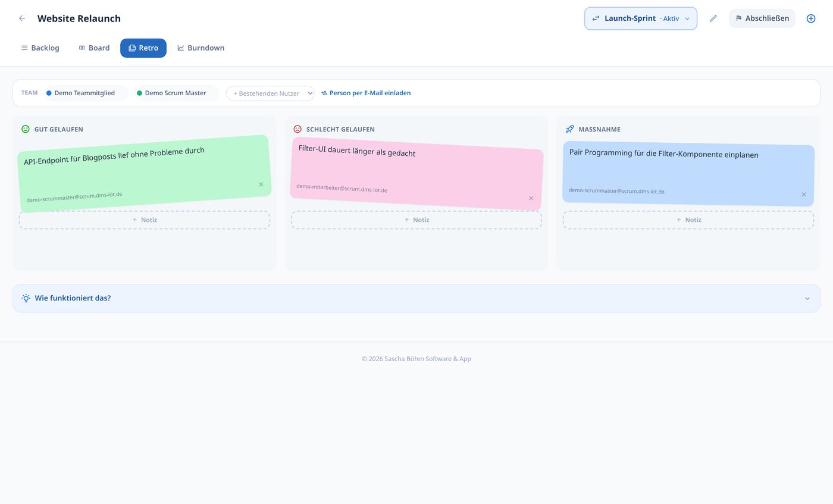Click the Wie funktioniert das? label
Screen dimensions: 833x504
(73, 298)
